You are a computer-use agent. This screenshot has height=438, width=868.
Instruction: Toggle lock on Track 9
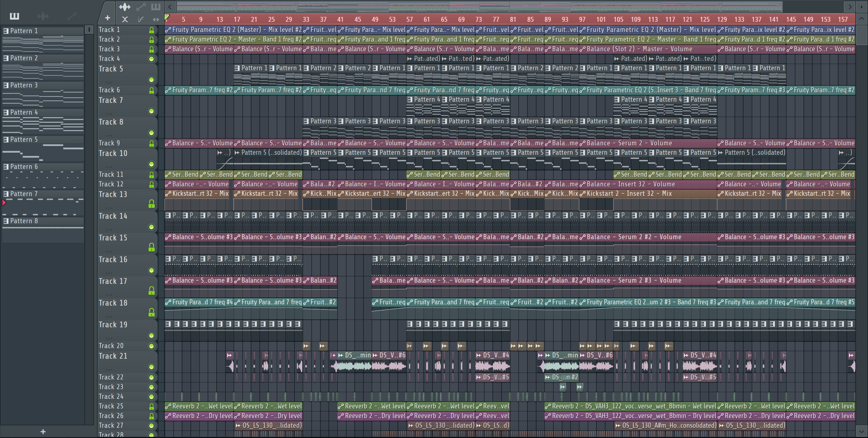152,144
